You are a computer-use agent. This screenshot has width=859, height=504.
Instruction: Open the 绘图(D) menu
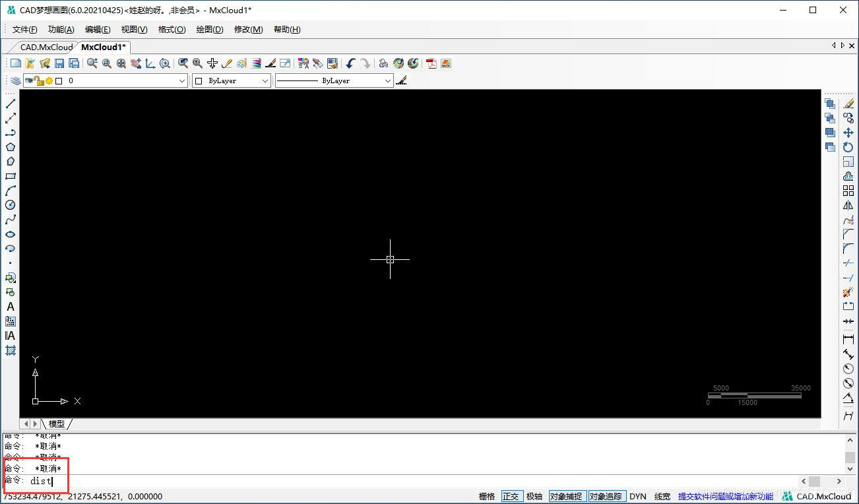coord(210,30)
